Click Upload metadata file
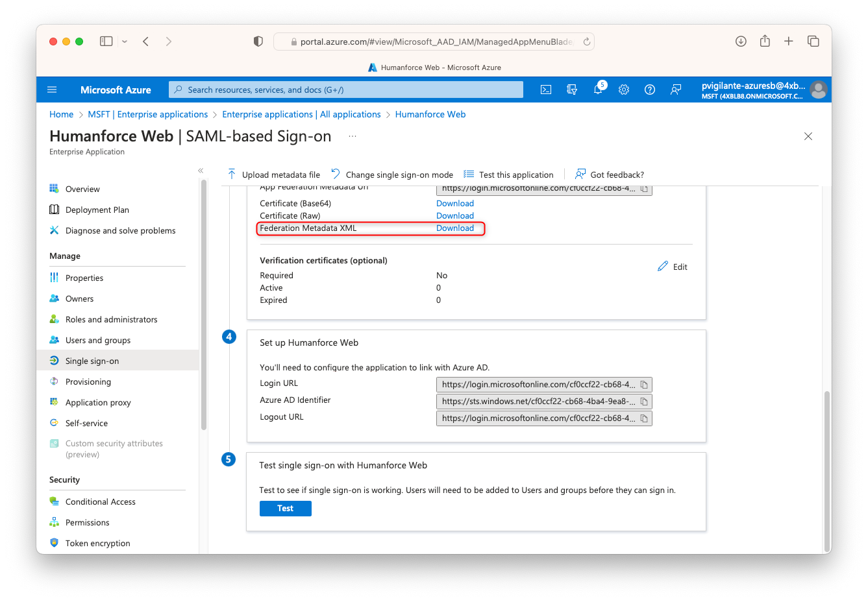 point(273,175)
